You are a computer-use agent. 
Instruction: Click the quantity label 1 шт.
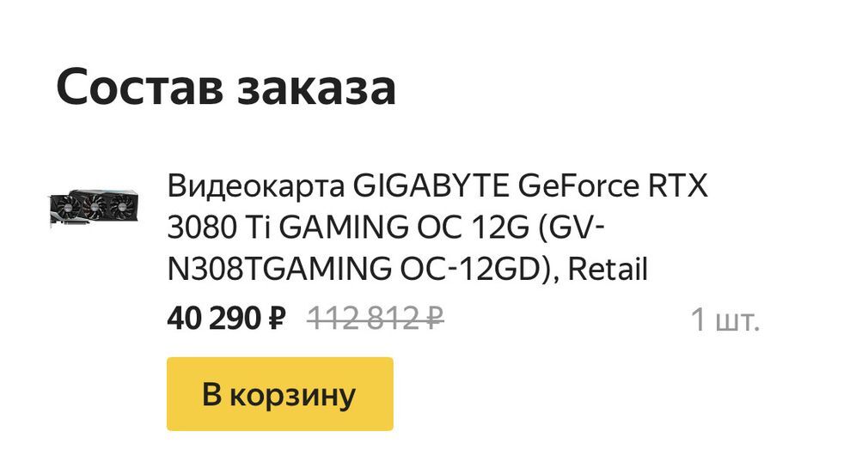[725, 321]
